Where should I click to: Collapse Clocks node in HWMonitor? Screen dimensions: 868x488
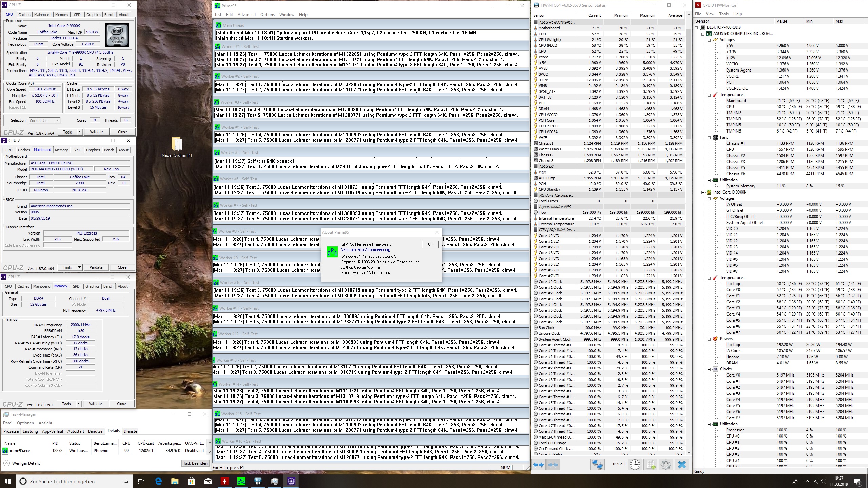click(x=709, y=369)
